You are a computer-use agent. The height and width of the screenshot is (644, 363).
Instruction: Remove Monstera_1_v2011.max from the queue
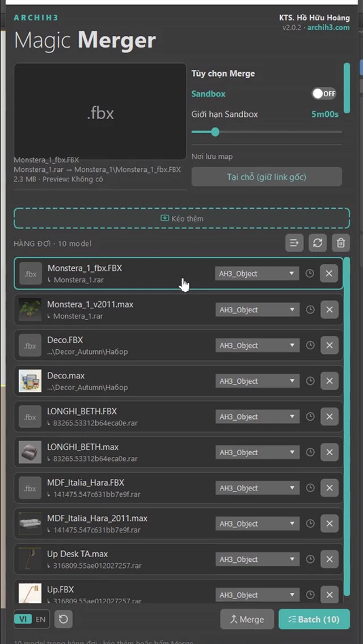tap(330, 310)
